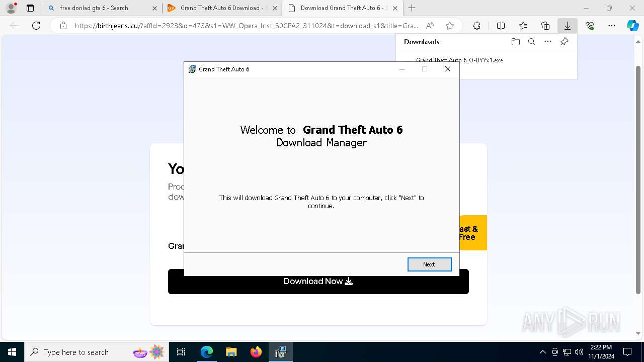Pin the Downloads panel
The image size is (644, 362).
tap(564, 42)
